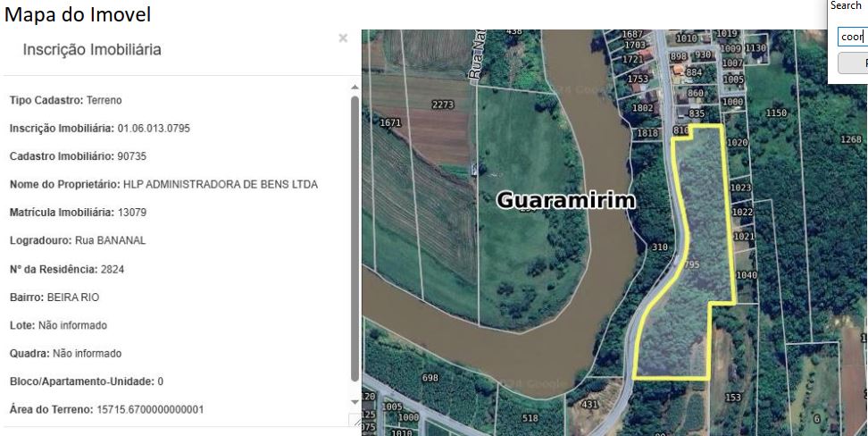Click the scrollbar up arrow in info panel
The image size is (868, 436).
(x=355, y=87)
